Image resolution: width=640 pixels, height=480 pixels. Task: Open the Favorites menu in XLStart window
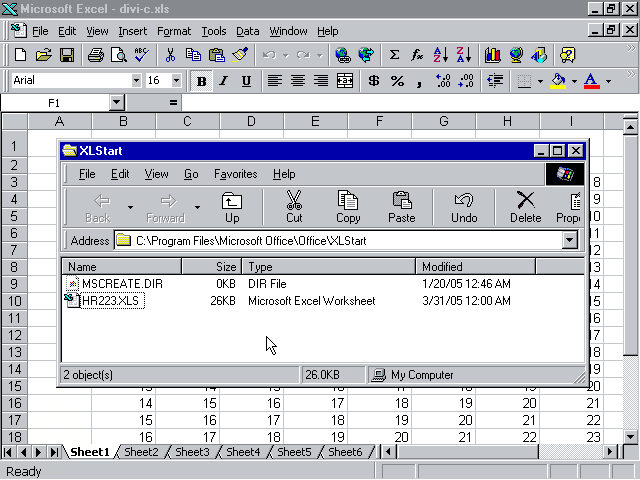[x=235, y=174]
